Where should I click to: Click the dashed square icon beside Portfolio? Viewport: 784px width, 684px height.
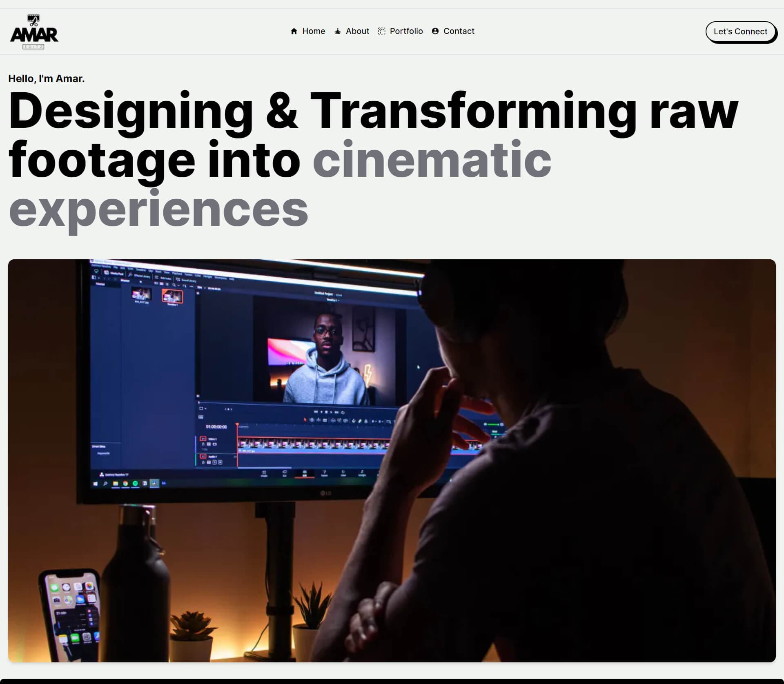tap(381, 31)
